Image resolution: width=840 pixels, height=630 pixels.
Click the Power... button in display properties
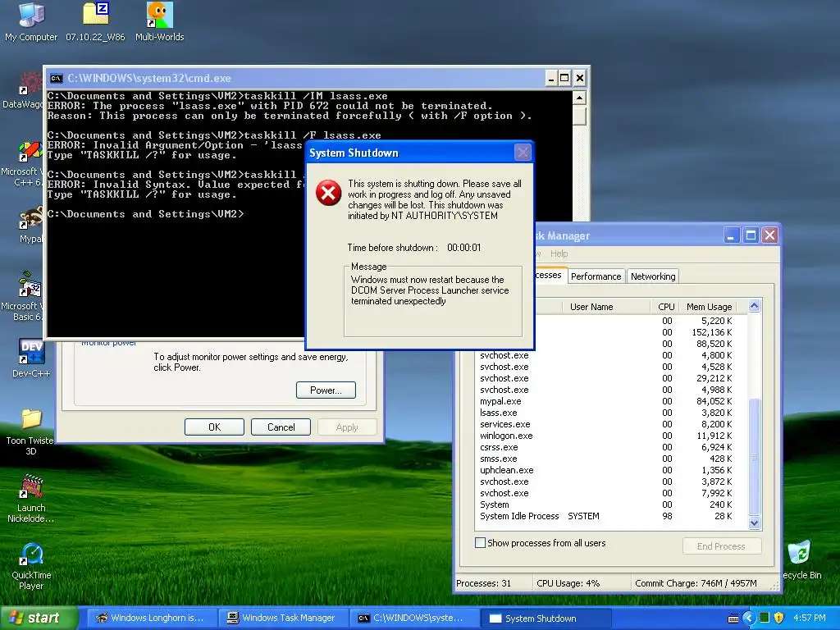coord(326,390)
